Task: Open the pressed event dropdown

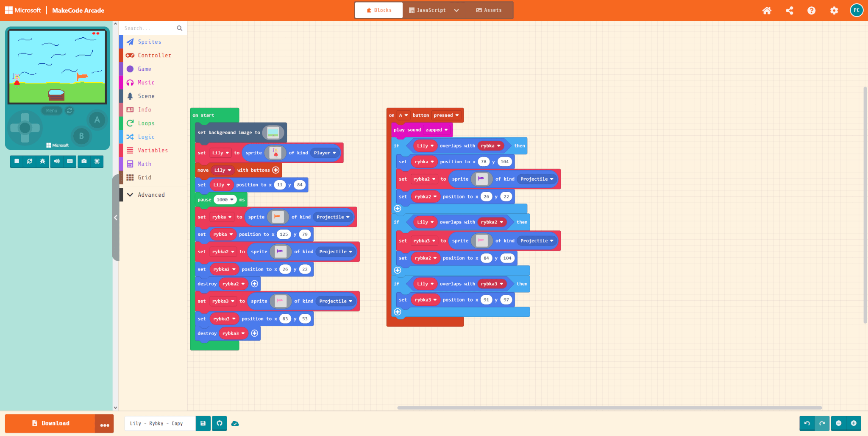Action: coord(446,115)
